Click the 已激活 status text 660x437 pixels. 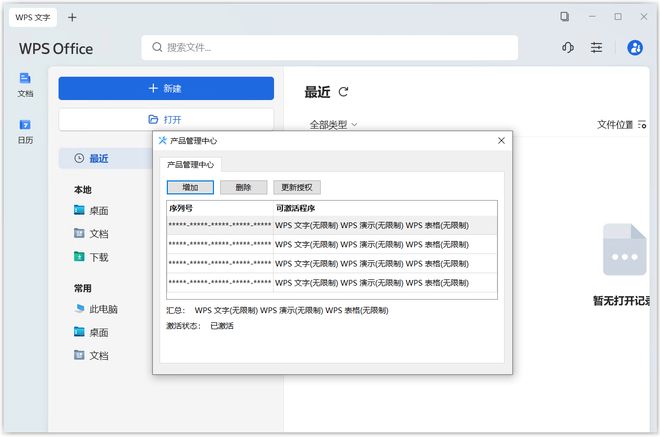click(x=222, y=326)
